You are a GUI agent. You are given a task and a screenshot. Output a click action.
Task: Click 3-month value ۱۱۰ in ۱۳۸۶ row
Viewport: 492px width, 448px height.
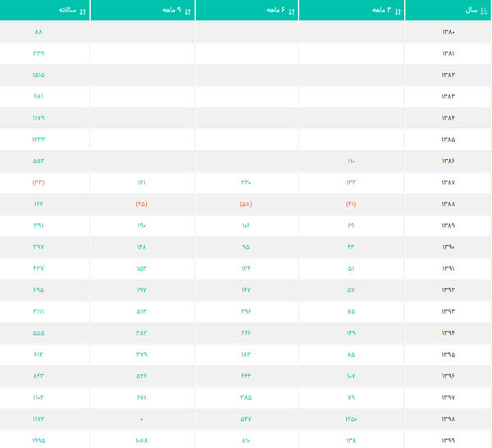[x=351, y=161]
